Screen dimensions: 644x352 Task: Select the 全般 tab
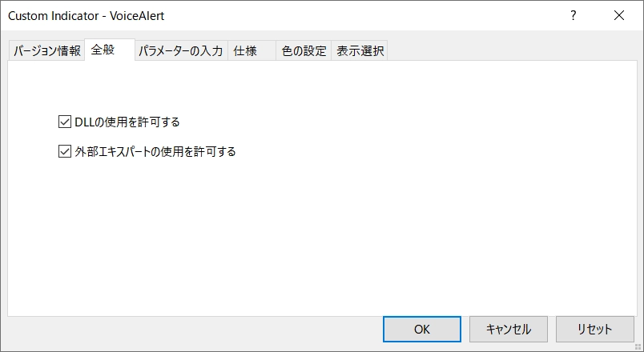(103, 50)
